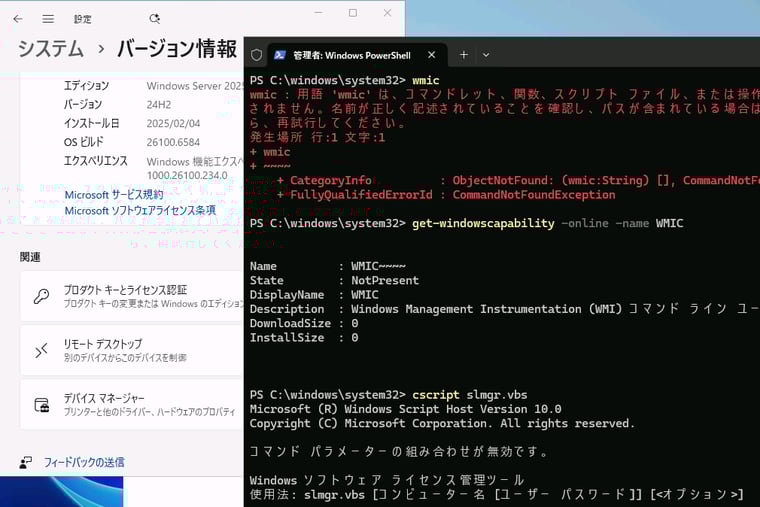Open a new terminal tab with the plus button

[464, 55]
